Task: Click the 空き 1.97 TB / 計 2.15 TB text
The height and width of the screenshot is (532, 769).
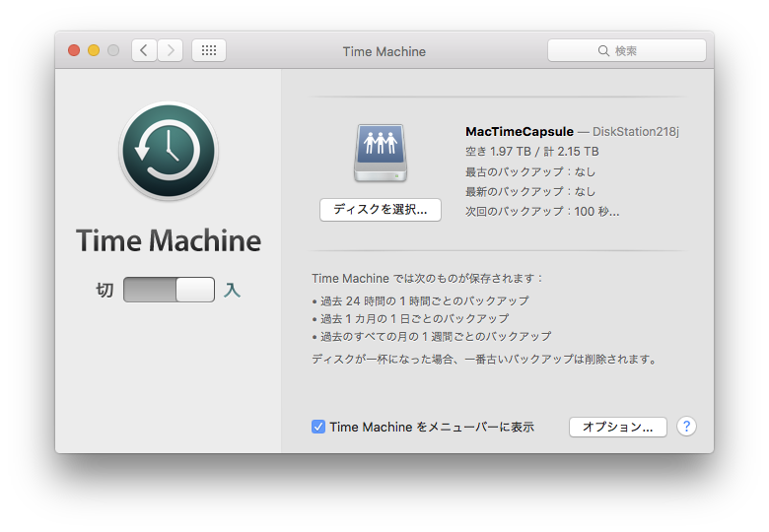Action: point(532,152)
